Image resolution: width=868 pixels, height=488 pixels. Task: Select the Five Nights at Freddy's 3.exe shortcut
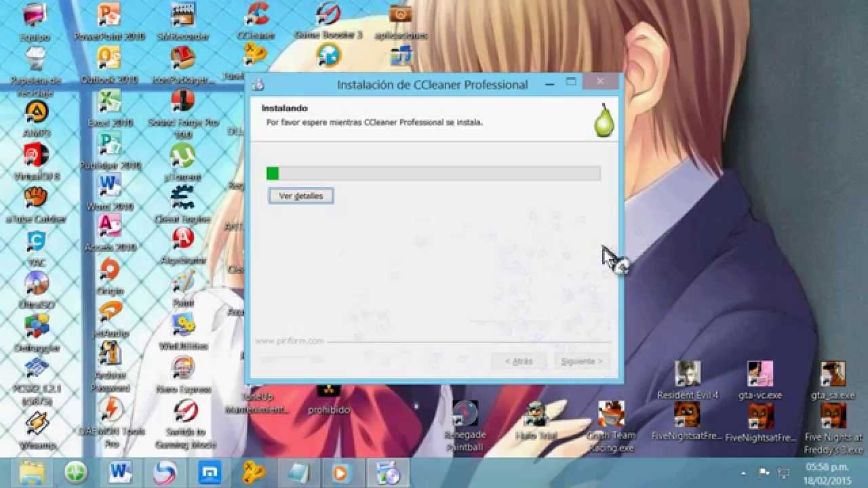833,430
